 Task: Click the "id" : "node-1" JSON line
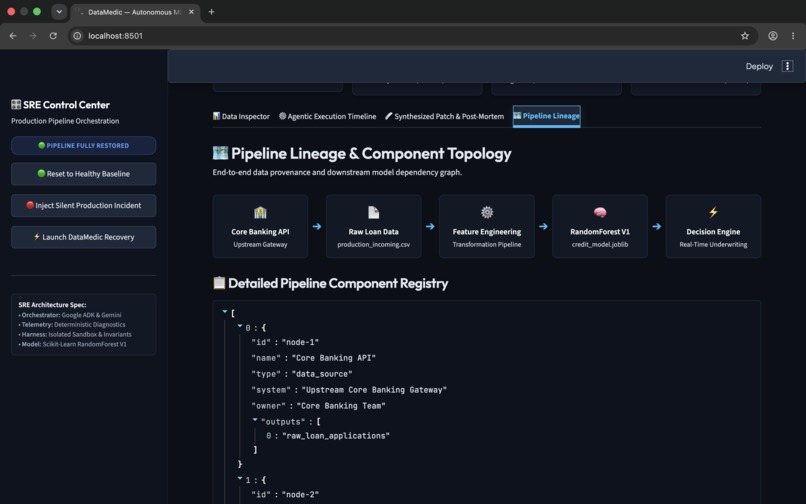point(285,343)
